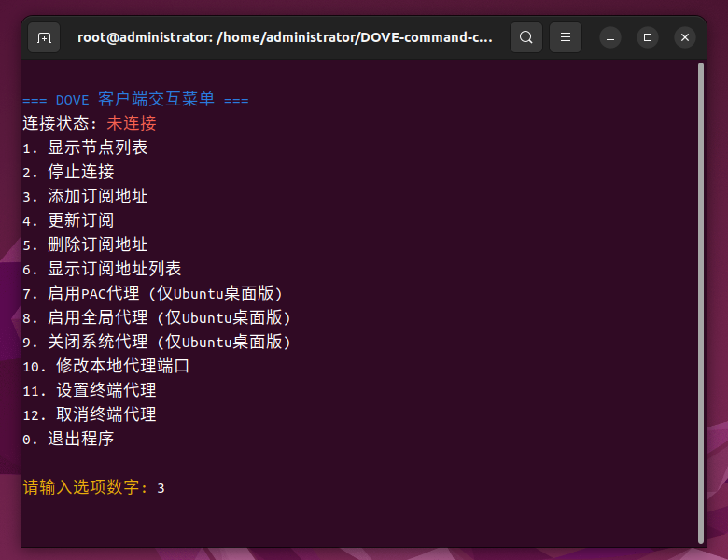Open a new terminal tab

(x=43, y=37)
